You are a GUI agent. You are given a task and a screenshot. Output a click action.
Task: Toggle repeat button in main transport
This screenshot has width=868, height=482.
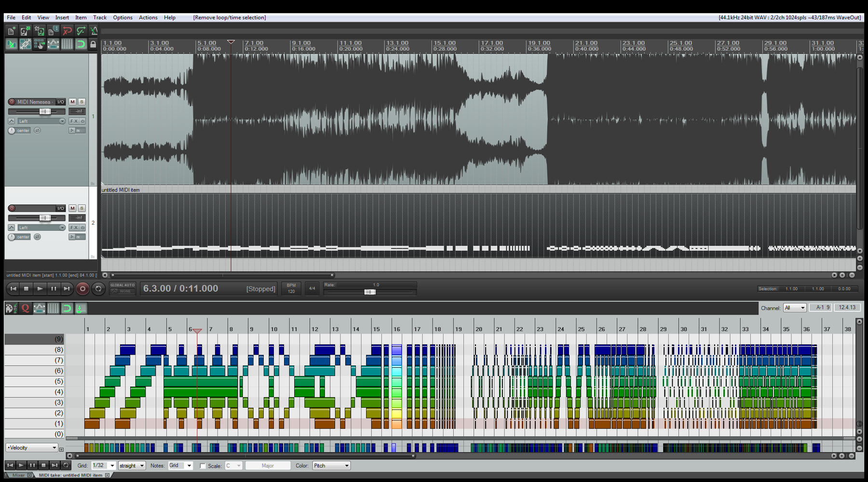[x=98, y=289]
